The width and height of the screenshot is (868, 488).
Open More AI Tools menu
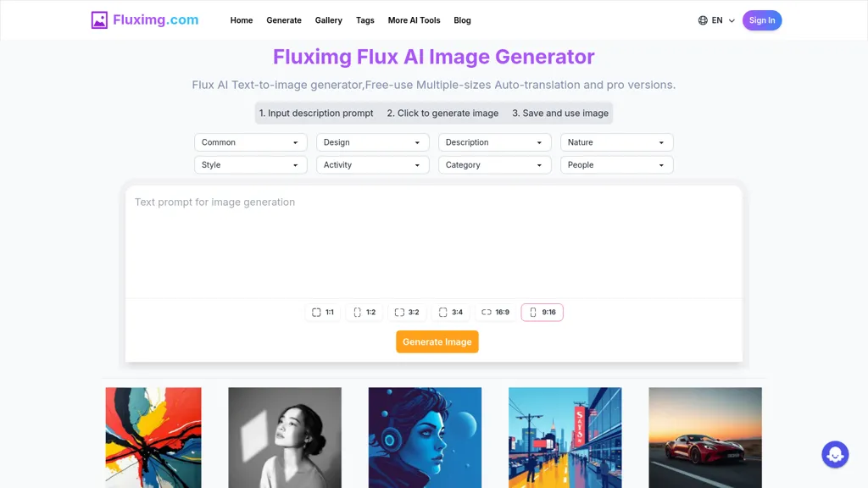[x=414, y=20]
